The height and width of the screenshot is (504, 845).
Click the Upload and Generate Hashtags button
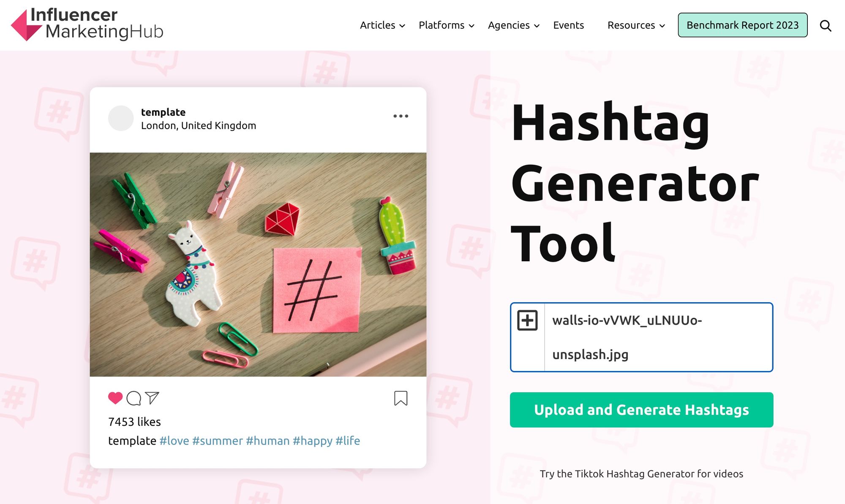(x=641, y=409)
